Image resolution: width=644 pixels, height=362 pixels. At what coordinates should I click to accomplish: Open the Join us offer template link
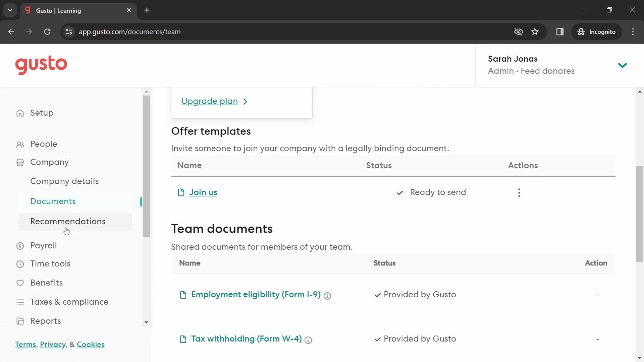(x=203, y=192)
